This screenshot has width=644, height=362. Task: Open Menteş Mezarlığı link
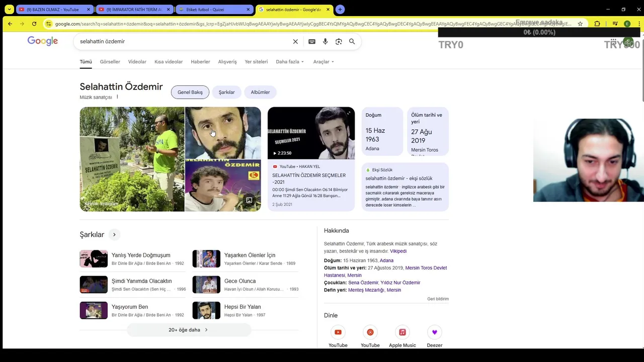pos(366,290)
